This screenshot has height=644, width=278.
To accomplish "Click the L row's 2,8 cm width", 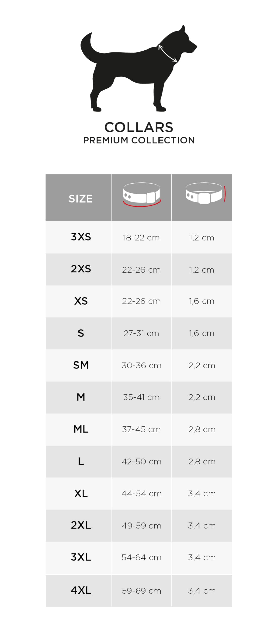I will 202,462.
